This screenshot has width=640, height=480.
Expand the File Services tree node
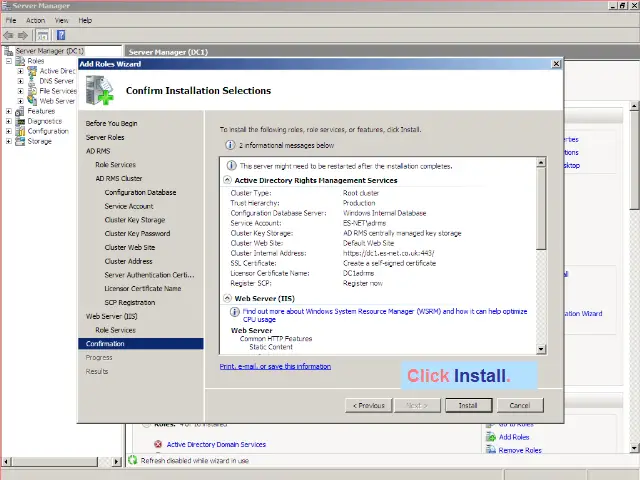pos(20,91)
